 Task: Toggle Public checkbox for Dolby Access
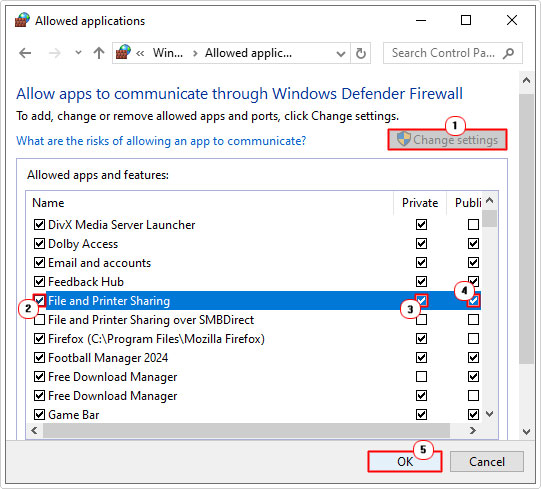tap(473, 244)
